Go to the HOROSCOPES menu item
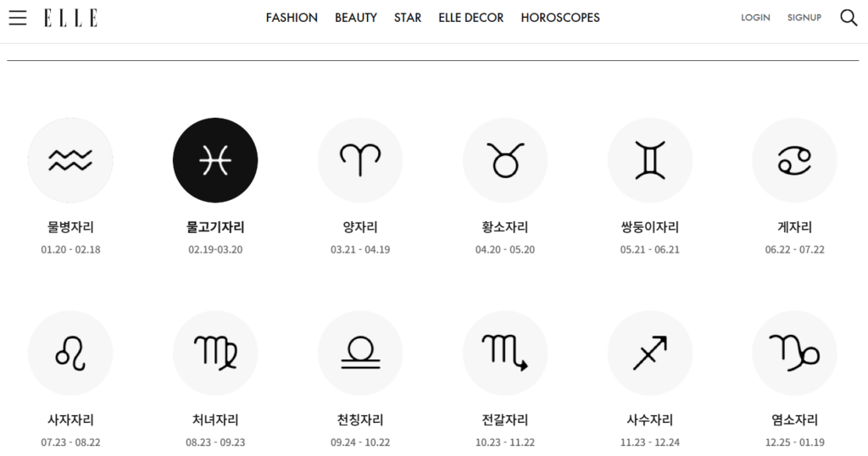This screenshot has width=868, height=456. [x=560, y=18]
